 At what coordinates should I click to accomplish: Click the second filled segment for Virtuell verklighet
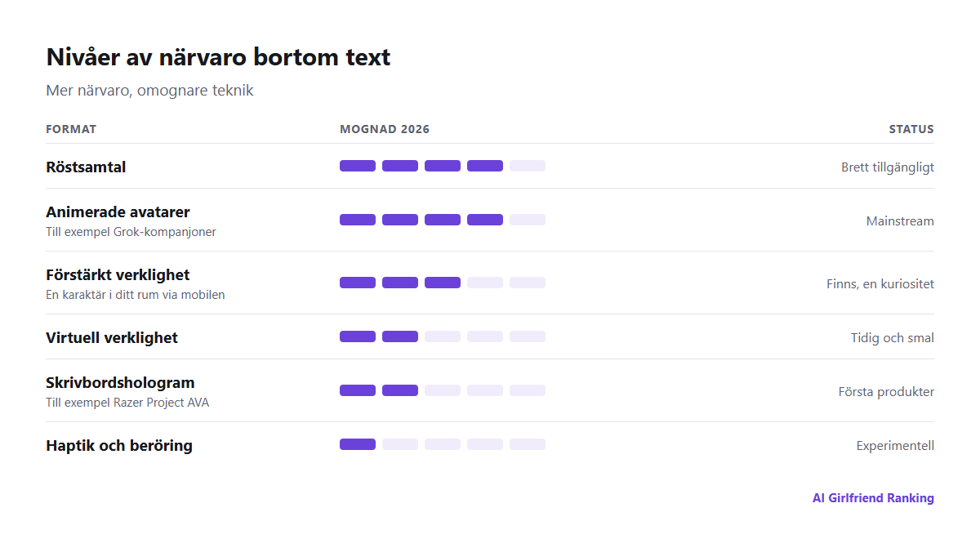[x=400, y=336]
